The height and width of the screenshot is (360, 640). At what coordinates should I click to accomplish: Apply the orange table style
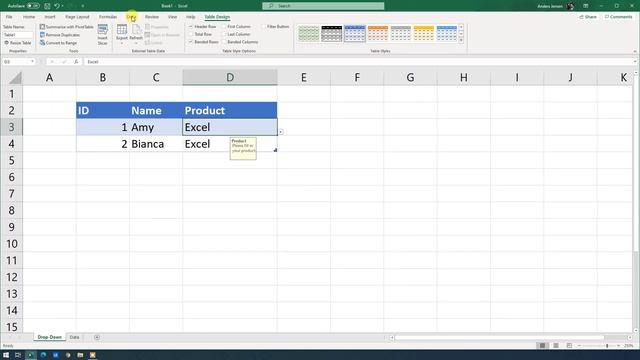click(x=378, y=33)
